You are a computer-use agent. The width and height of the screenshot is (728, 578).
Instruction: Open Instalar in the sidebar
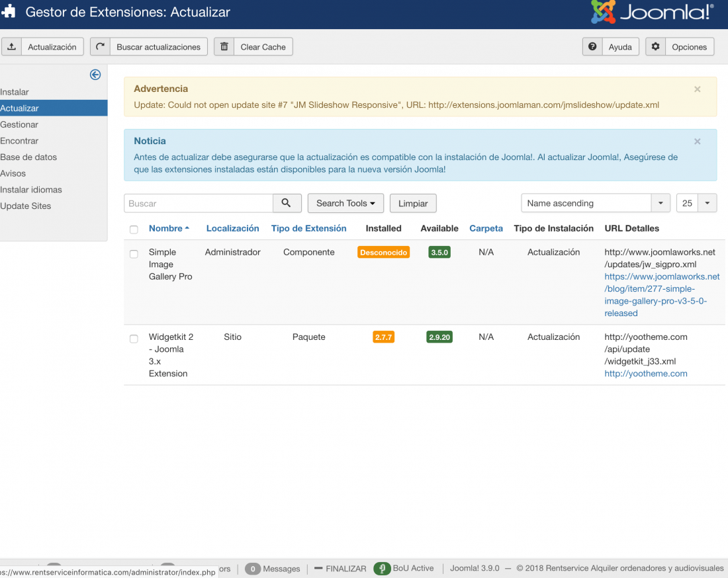[x=52, y=92]
